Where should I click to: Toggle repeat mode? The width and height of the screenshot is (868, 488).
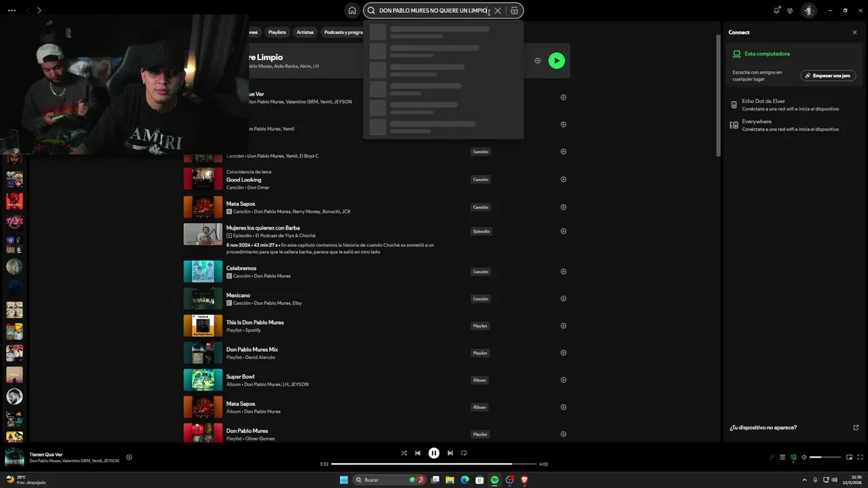pos(464,453)
